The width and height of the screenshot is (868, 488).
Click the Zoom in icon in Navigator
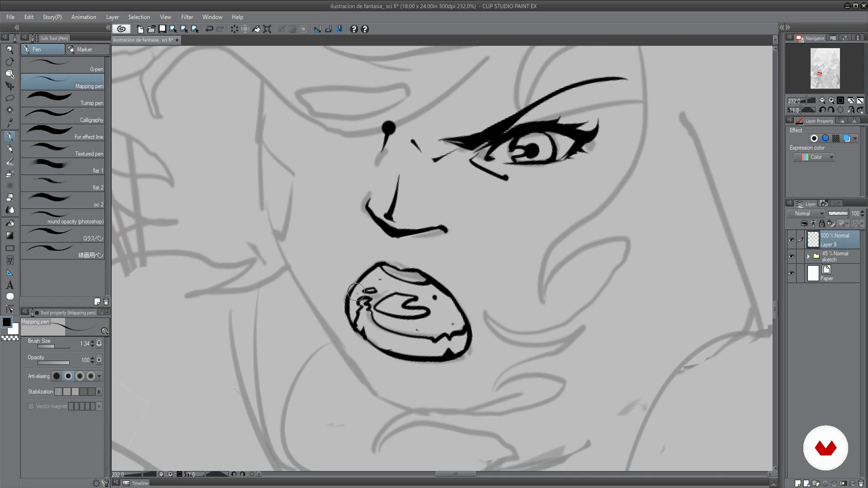point(831,100)
